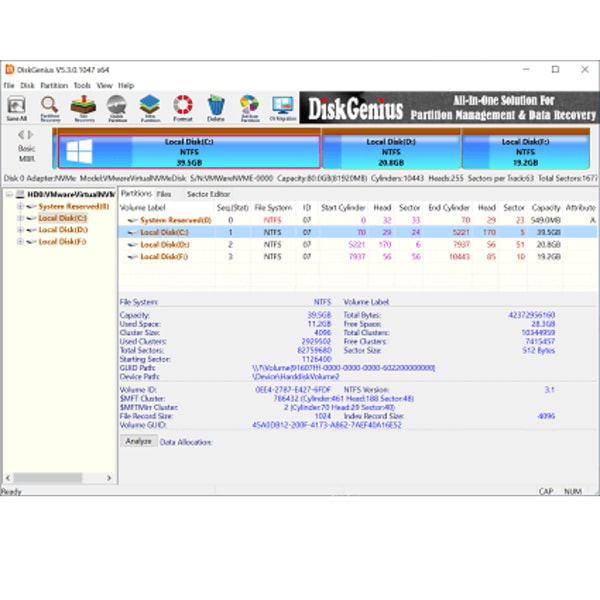Open the Disk menu
The height and width of the screenshot is (600, 600).
(27, 85)
